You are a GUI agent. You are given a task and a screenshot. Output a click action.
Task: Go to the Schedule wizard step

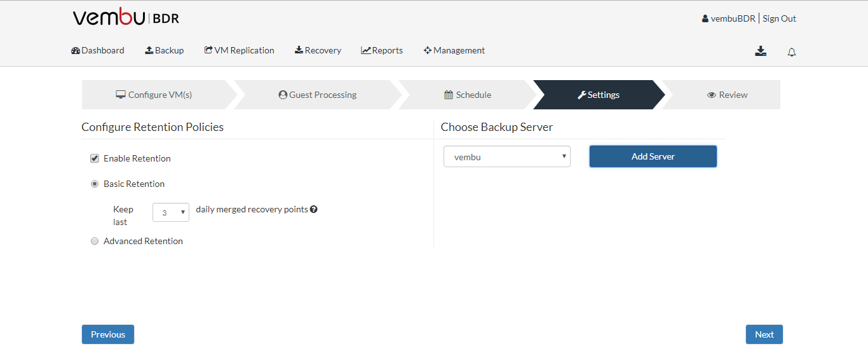click(468, 95)
